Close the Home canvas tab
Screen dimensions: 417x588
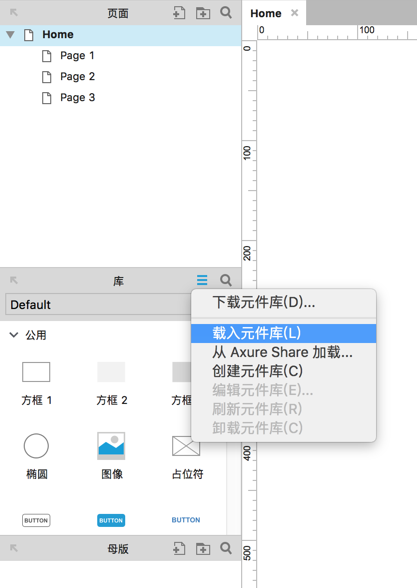click(x=295, y=13)
